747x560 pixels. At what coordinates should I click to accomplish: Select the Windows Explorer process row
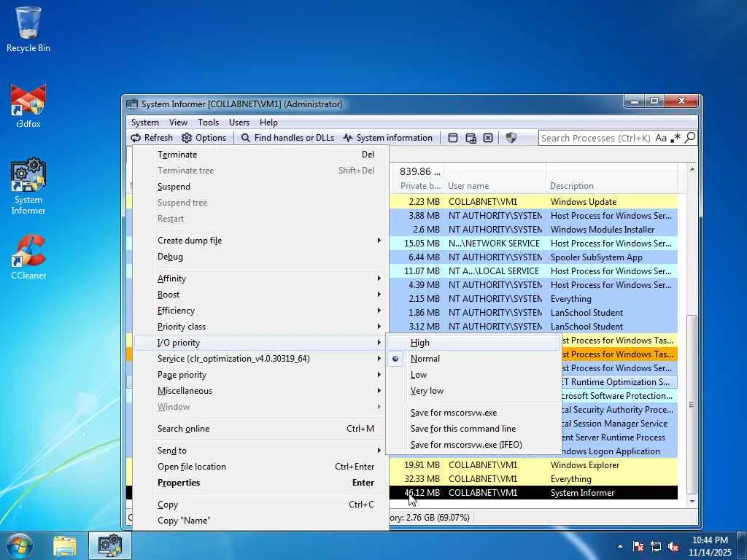(x=533, y=464)
